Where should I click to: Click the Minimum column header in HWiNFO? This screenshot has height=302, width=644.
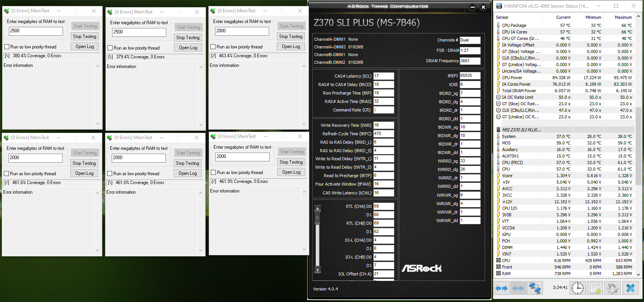[588, 17]
